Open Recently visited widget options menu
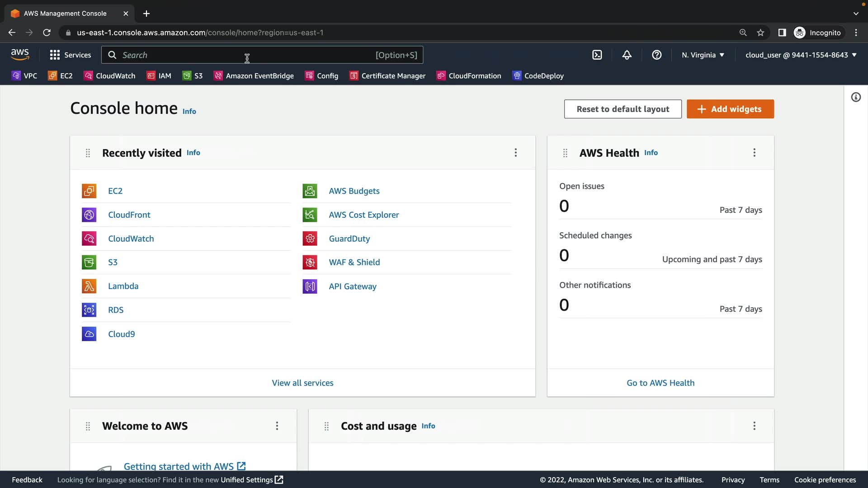 (x=515, y=153)
